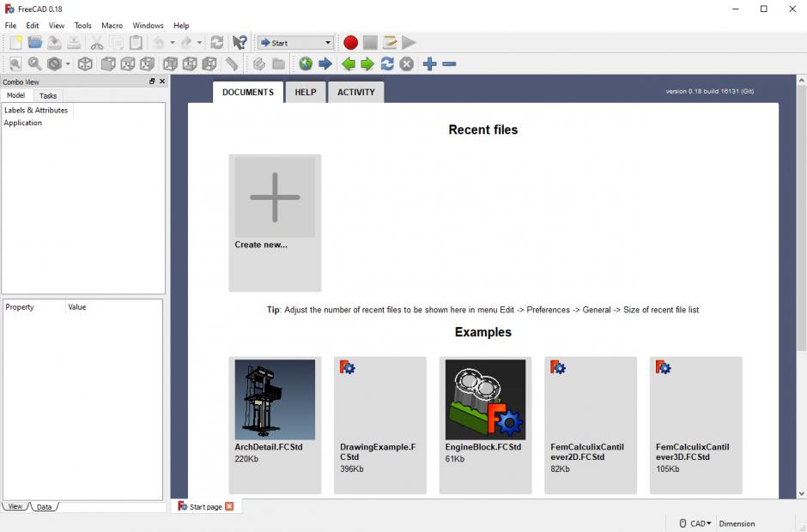The width and height of the screenshot is (807, 532).
Task: Undock the Combo View panel
Action: [152, 82]
